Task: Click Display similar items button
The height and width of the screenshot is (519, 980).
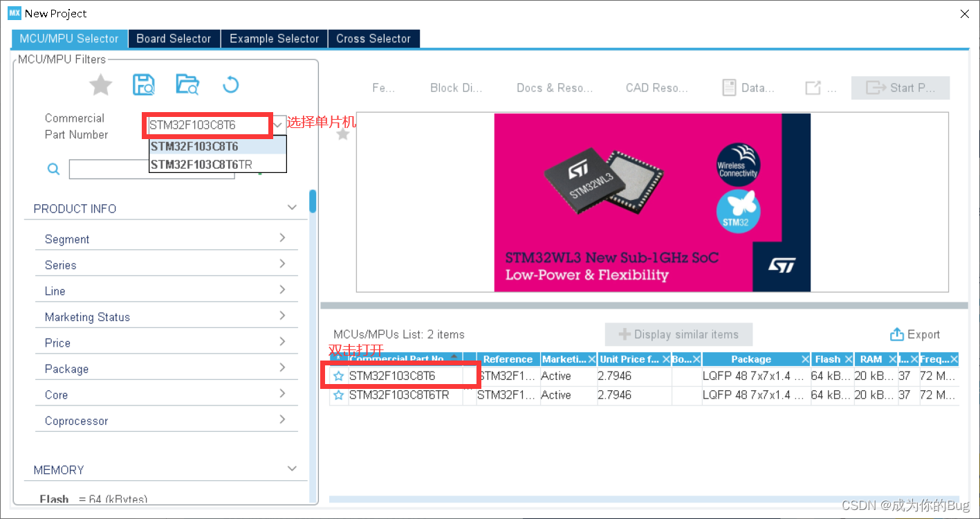Action: click(678, 334)
